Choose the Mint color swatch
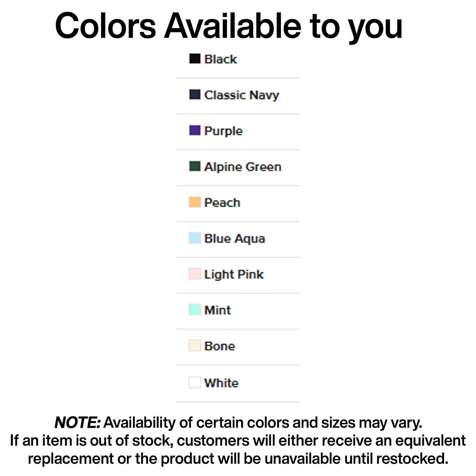Screen dimensions: 476x476 click(x=195, y=310)
